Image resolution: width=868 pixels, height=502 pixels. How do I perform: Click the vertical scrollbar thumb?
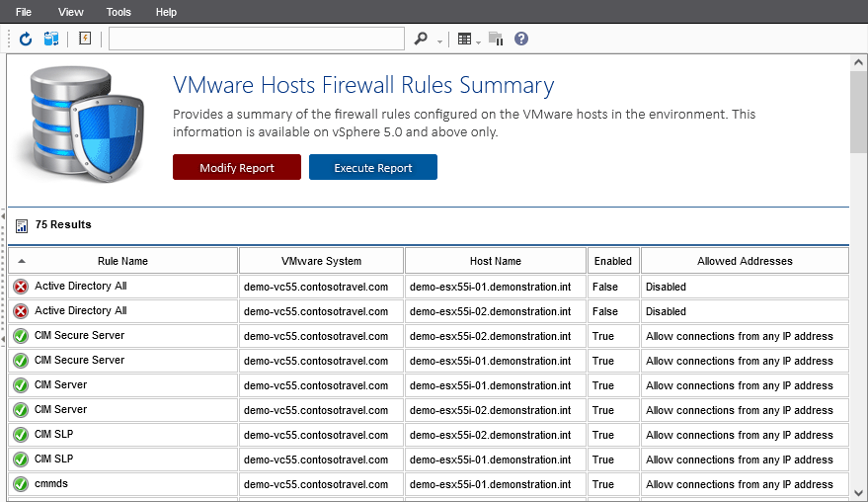[858, 111]
